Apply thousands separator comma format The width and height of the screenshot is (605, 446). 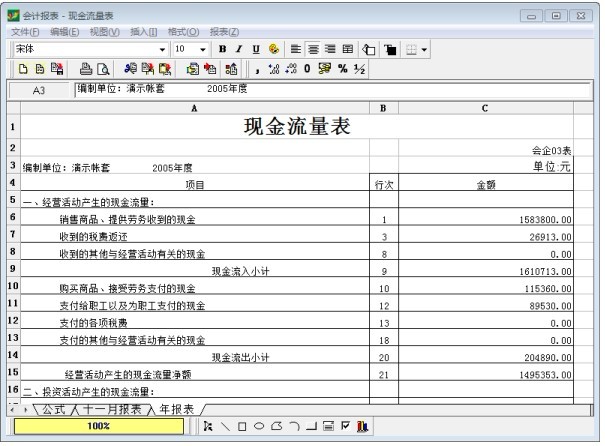point(257,70)
